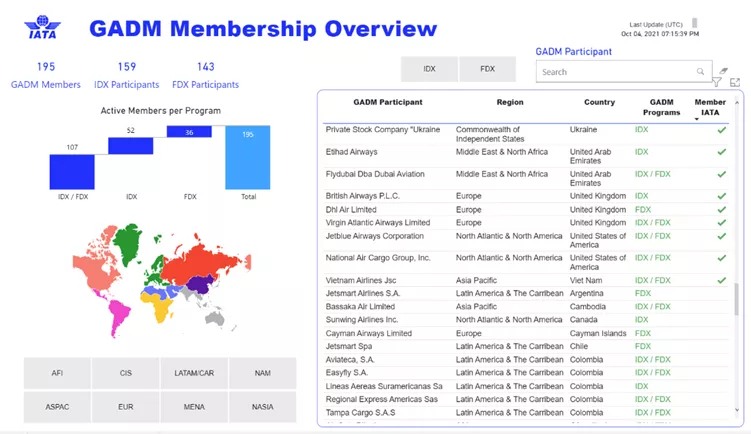751x434 pixels.
Task: Click the grey icon beside Last Update
Action: (x=694, y=23)
